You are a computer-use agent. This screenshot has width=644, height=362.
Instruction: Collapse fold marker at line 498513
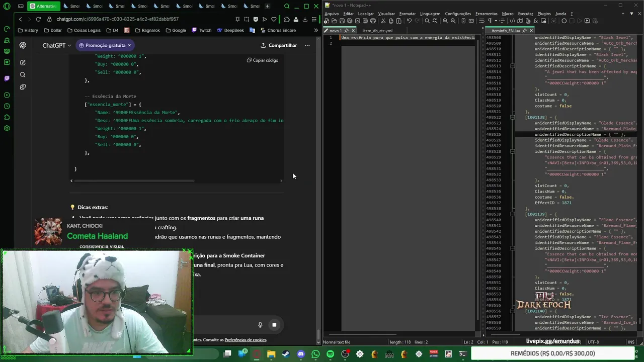click(512, 66)
